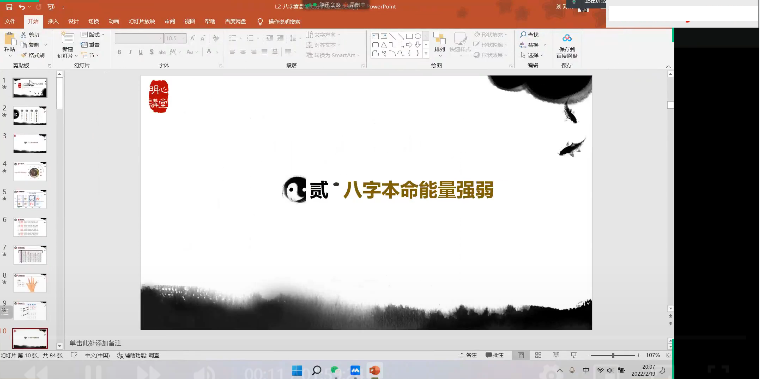Click the Windows Start button in taskbar
Viewport: 760px width, 379px height.
click(x=297, y=371)
